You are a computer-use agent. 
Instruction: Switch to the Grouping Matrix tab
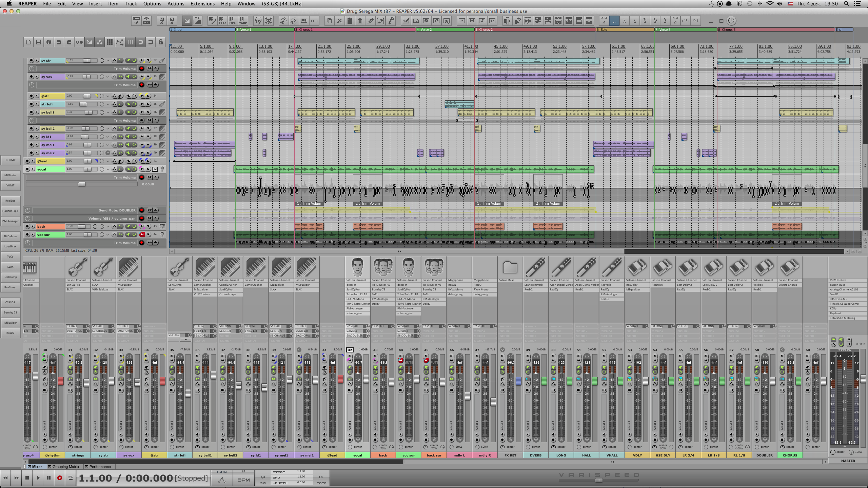pos(65,467)
